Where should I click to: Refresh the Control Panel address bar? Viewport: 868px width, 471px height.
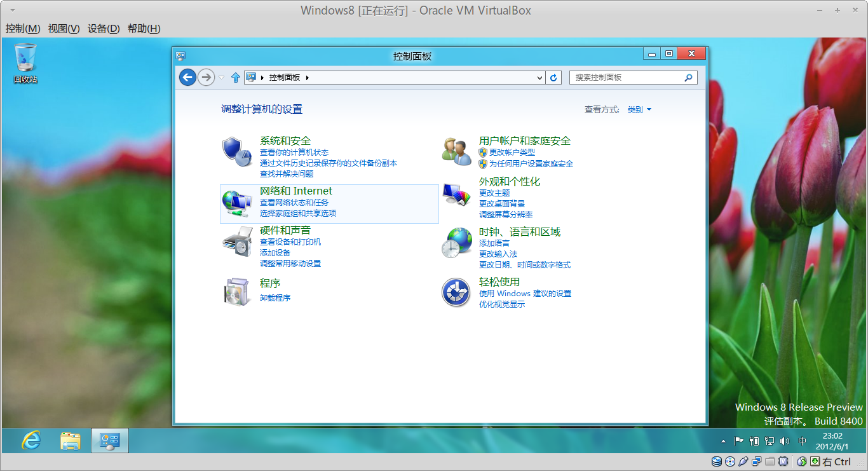pos(553,78)
